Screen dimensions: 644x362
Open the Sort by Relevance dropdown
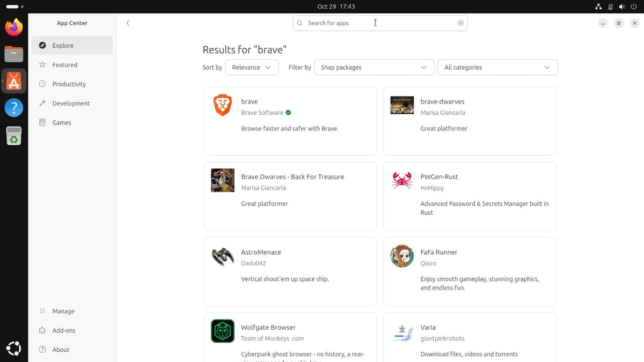click(252, 67)
